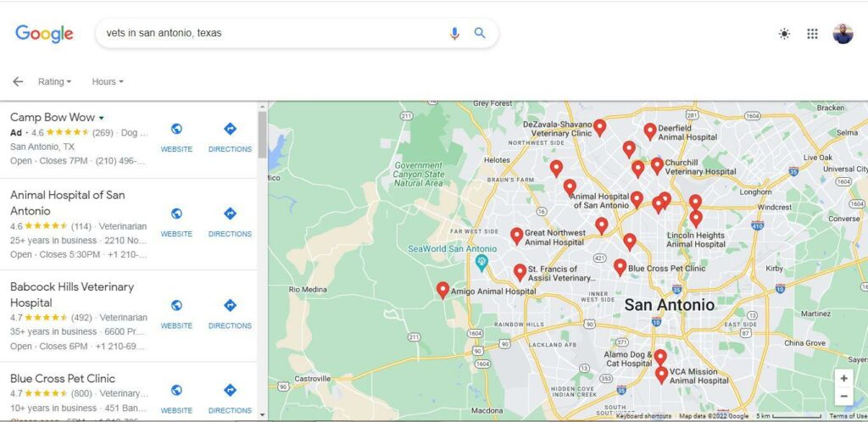Open Google apps grid menu
The width and height of the screenshot is (868, 422).
[x=812, y=34]
